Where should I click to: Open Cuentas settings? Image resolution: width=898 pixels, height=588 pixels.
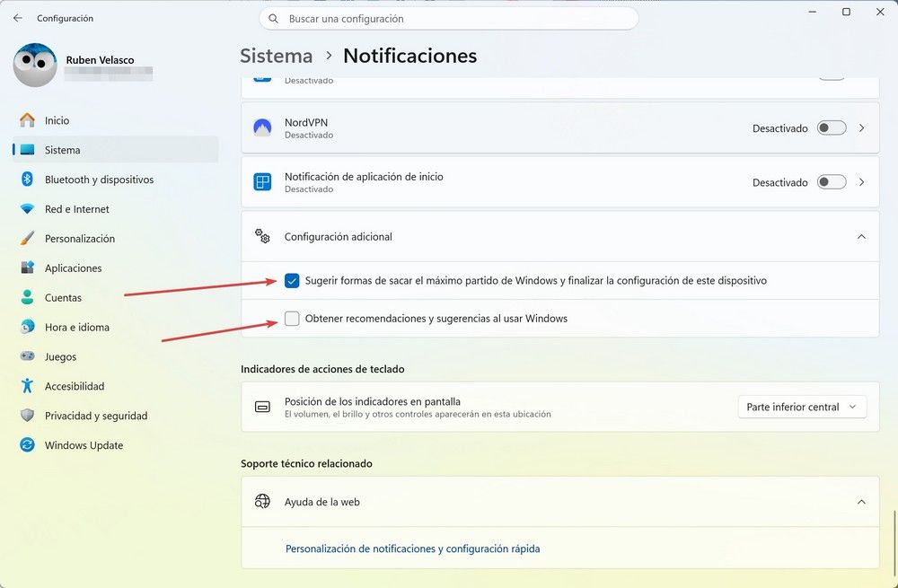coord(62,297)
